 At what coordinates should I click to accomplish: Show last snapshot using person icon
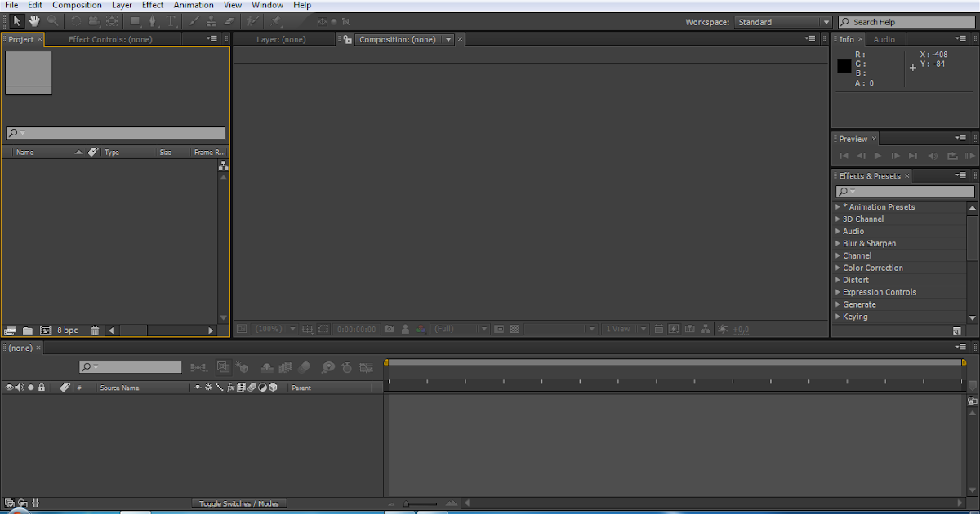click(x=405, y=329)
